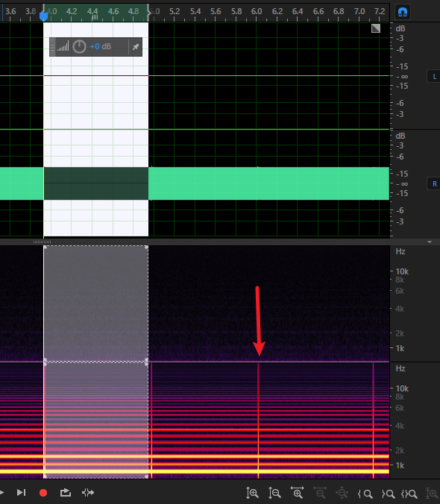
Task: Click HUD drag handle grip
Action: pos(53,47)
